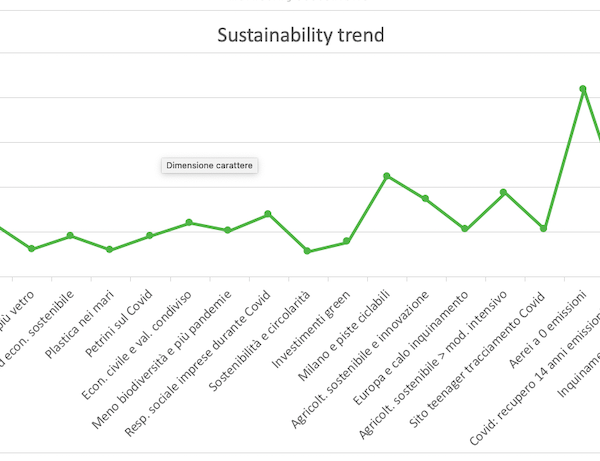Click the "Dimensione carattere" tooltip

pyautogui.click(x=210, y=165)
